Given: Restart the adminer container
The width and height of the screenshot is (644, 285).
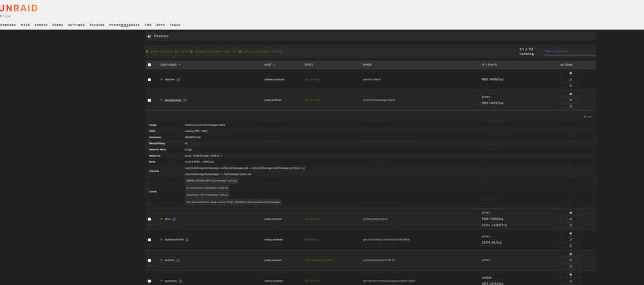Looking at the screenshot, I should (x=571, y=79).
